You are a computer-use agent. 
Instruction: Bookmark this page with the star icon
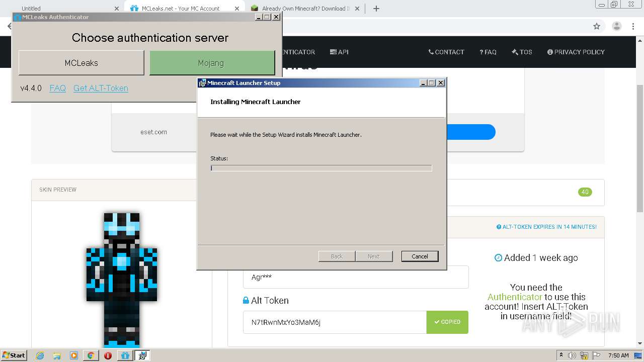[x=597, y=26]
